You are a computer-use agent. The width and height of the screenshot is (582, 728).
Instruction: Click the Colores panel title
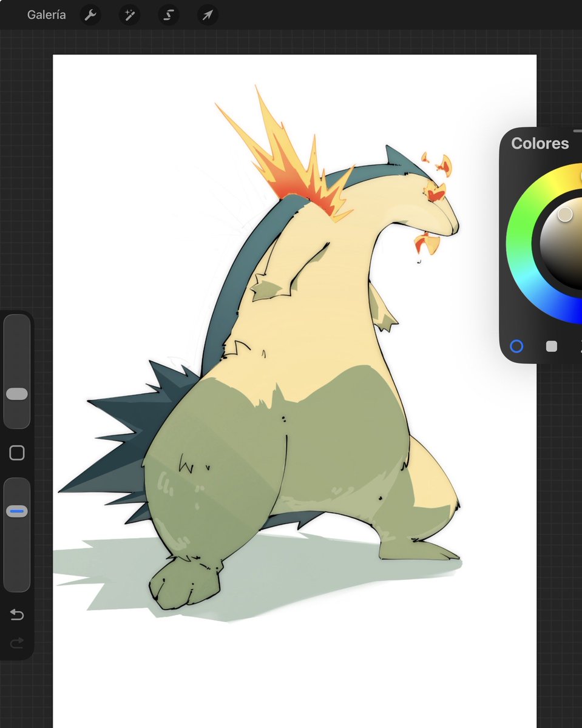point(540,143)
